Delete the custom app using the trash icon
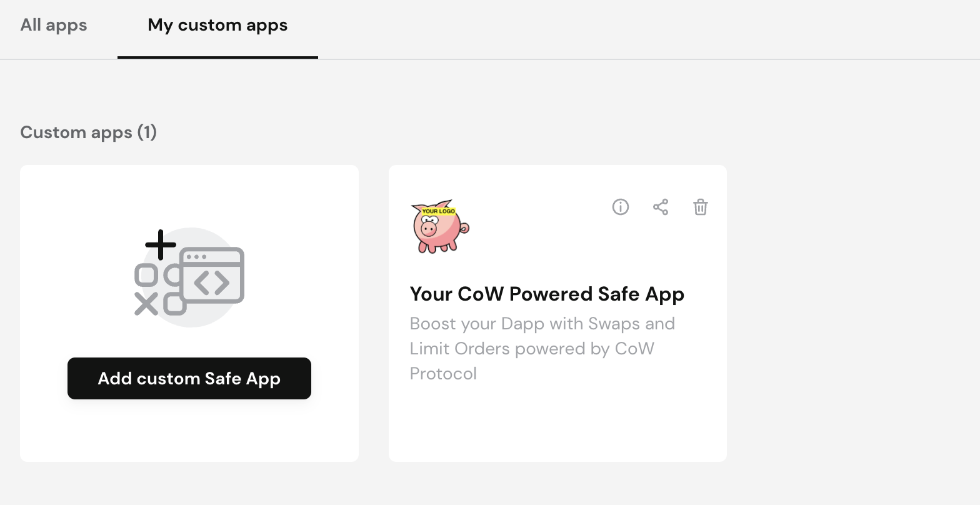The height and width of the screenshot is (505, 980). pyautogui.click(x=700, y=207)
